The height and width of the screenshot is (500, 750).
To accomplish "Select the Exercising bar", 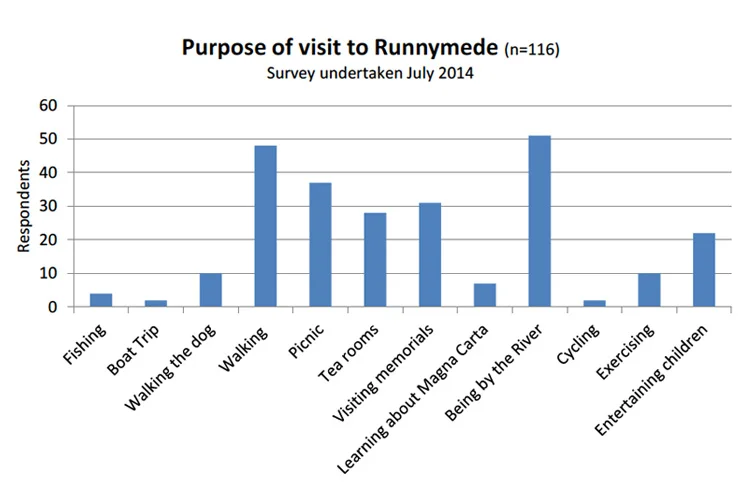I will pyautogui.click(x=649, y=290).
